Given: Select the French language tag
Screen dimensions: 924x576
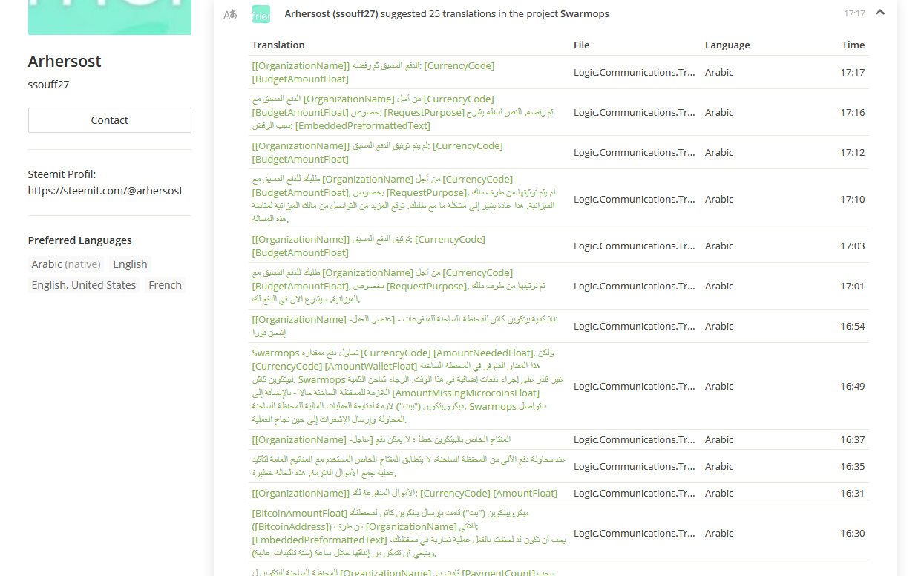Looking at the screenshot, I should coord(165,285).
